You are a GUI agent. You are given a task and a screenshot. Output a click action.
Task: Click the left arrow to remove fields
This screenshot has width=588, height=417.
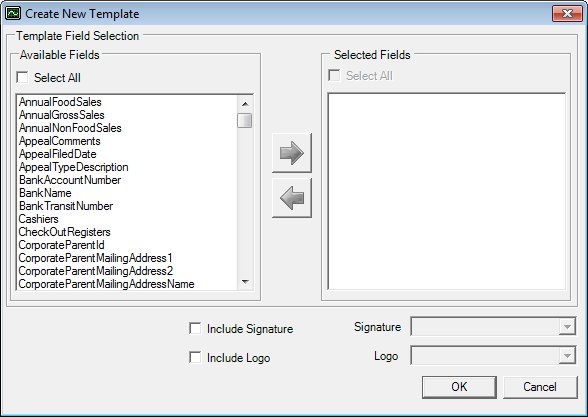[x=292, y=198]
